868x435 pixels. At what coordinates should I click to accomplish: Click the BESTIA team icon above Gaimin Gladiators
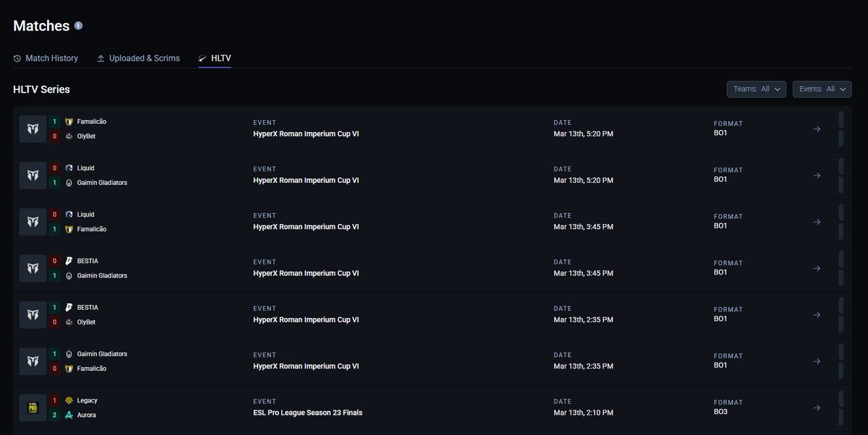(x=69, y=261)
